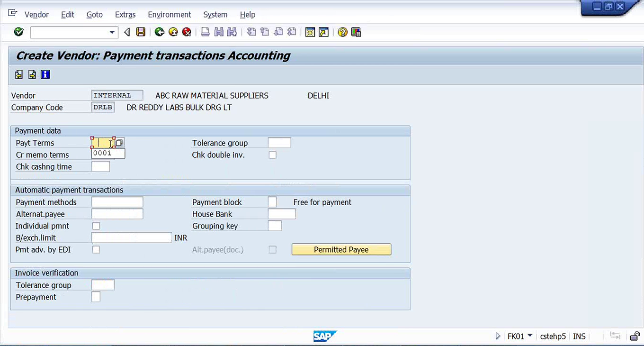This screenshot has height=346, width=644.
Task: Click the green Back arrow icon
Action: [160, 32]
